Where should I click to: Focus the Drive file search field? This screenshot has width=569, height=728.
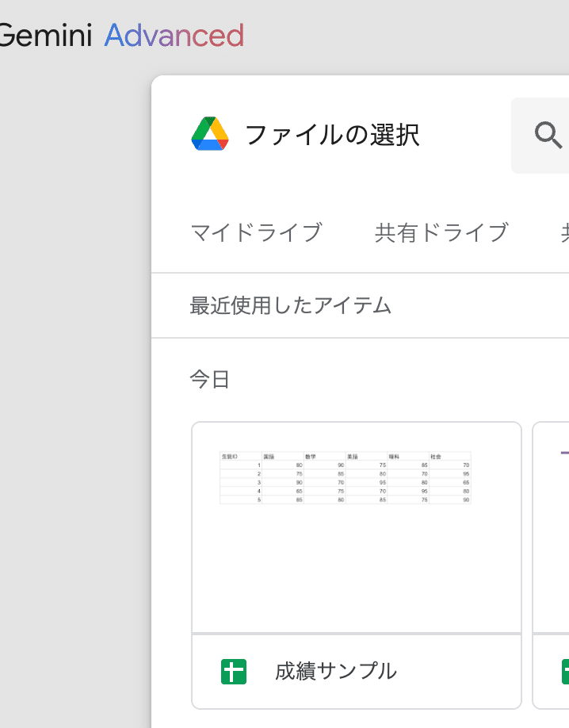pyautogui.click(x=540, y=136)
